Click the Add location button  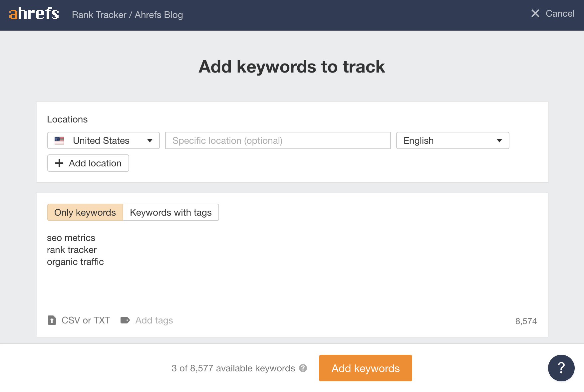coord(88,163)
